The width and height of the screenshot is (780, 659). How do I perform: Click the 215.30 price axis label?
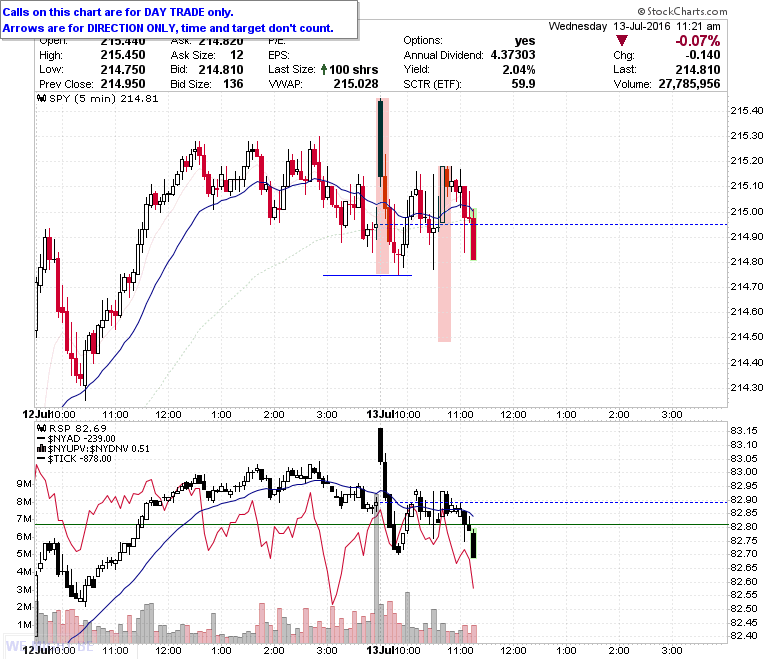pos(746,136)
